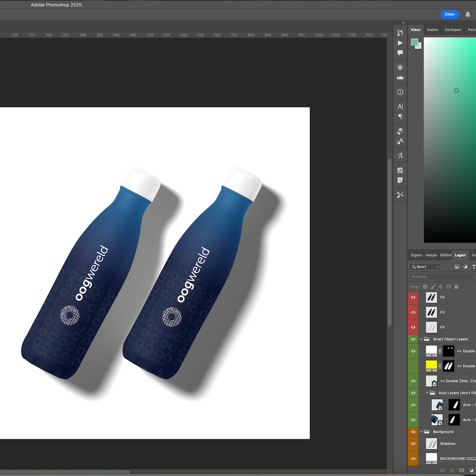
Task: Open the History panel icon
Action: (x=400, y=33)
